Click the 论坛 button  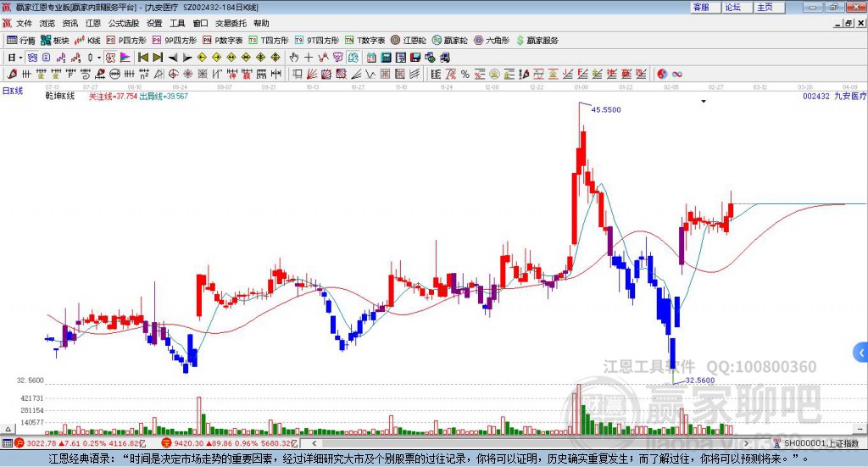737,7
